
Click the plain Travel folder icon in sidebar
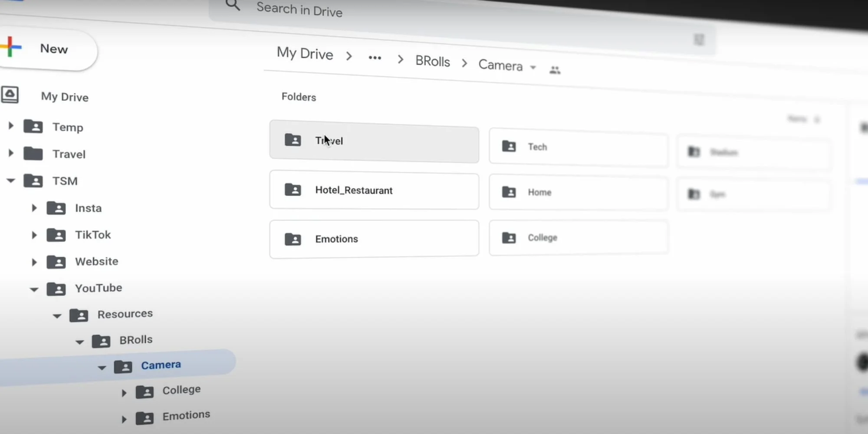click(33, 154)
